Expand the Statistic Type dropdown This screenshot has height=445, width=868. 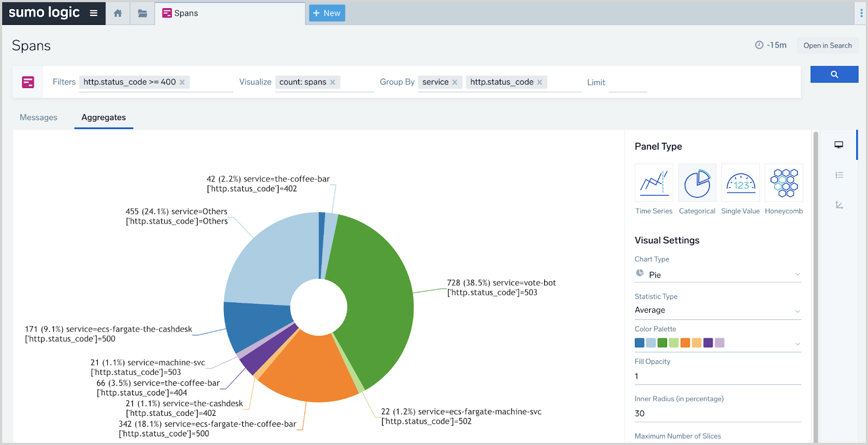point(717,311)
